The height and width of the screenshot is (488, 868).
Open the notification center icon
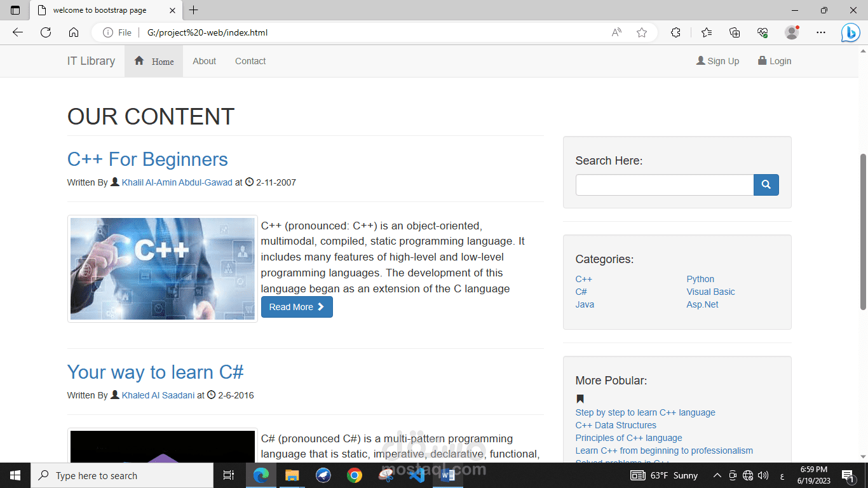point(847,475)
